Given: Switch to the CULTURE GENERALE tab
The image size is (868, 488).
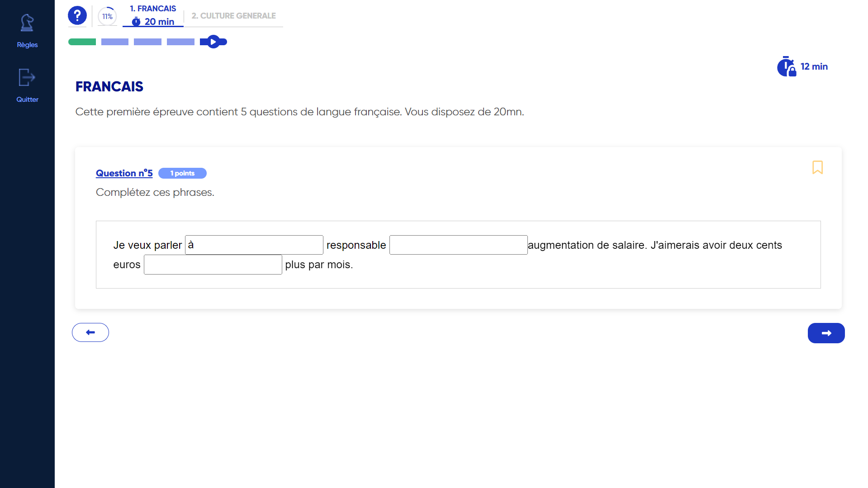Looking at the screenshot, I should [233, 15].
